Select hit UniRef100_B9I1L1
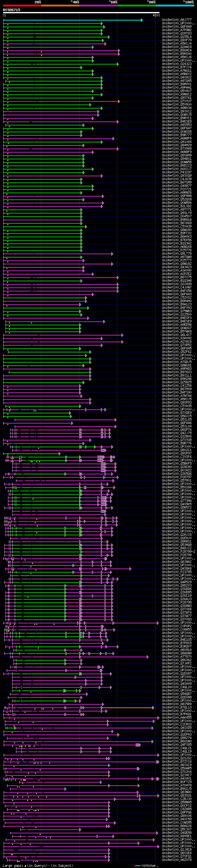The image size is (197, 868). (x=177, y=375)
